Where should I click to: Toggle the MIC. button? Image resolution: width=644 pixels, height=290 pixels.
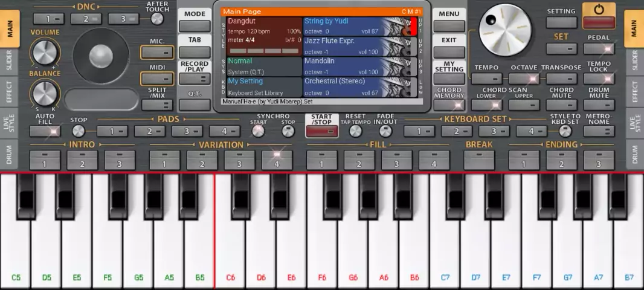click(157, 53)
